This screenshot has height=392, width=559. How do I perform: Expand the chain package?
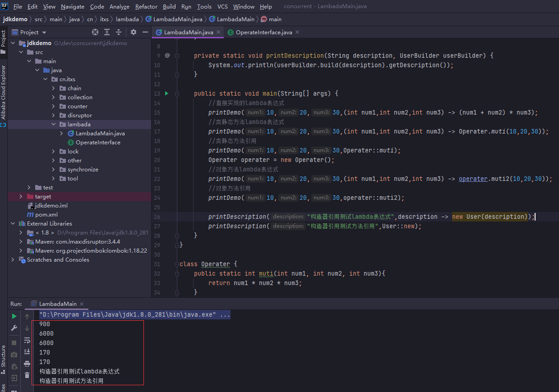pyautogui.click(x=53, y=88)
